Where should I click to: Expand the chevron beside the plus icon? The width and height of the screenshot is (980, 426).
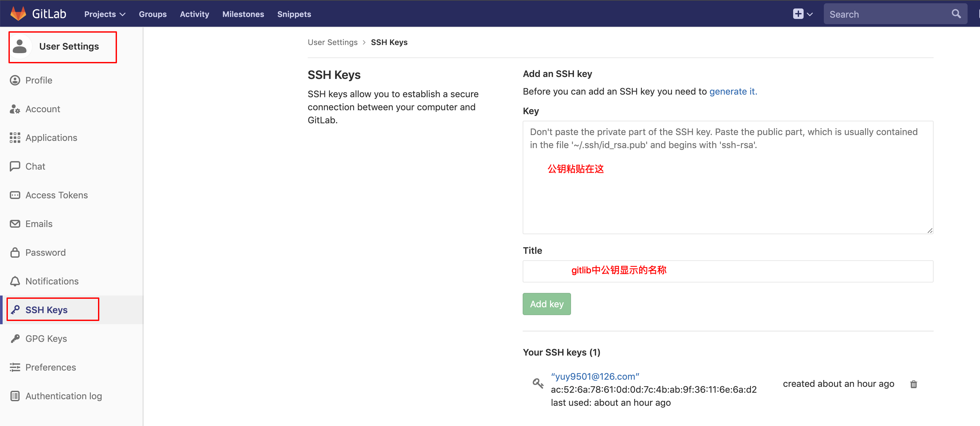click(809, 14)
